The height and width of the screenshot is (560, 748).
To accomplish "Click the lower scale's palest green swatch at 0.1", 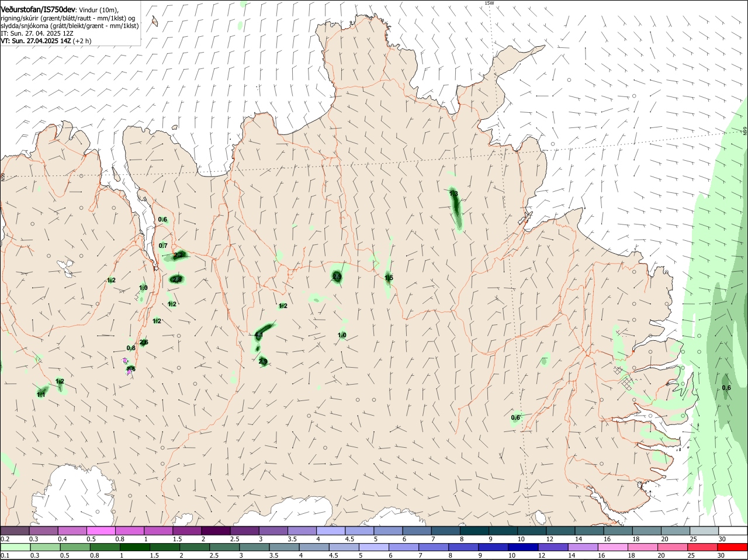I will 15,547.
